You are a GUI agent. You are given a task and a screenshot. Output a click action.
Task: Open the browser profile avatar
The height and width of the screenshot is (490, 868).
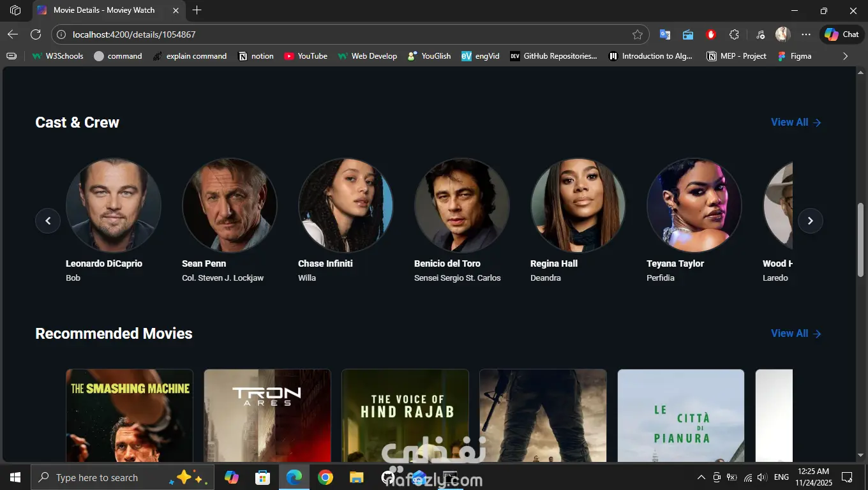coord(783,34)
